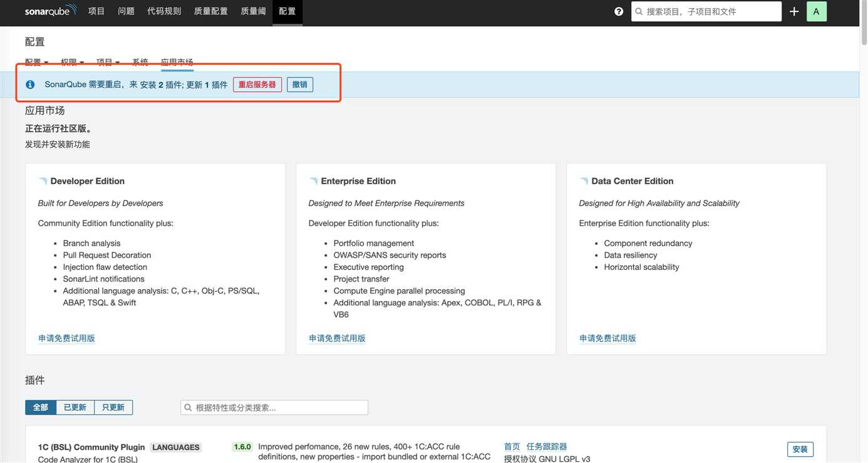Image resolution: width=868 pixels, height=463 pixels.
Task: Go to 代码规则 in top navigation
Action: click(x=164, y=11)
